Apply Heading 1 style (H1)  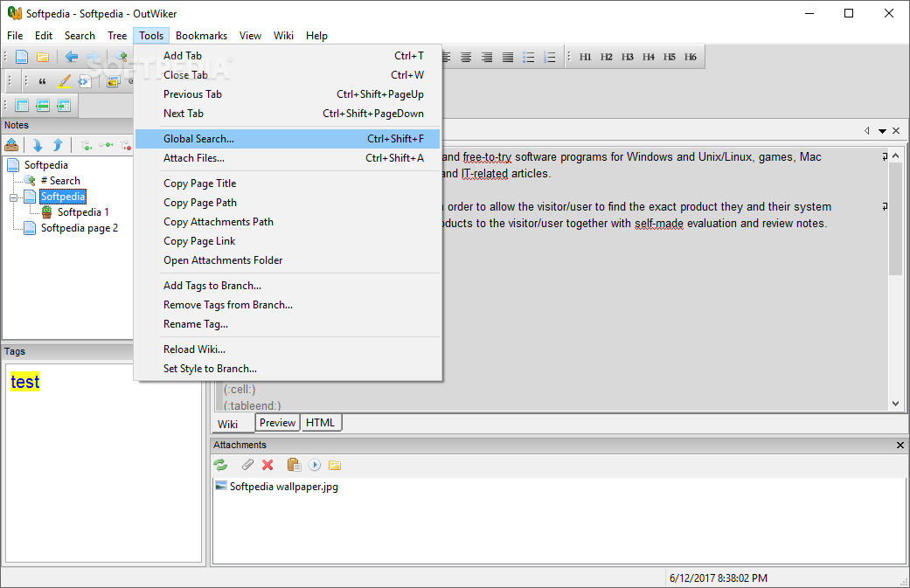pos(585,57)
